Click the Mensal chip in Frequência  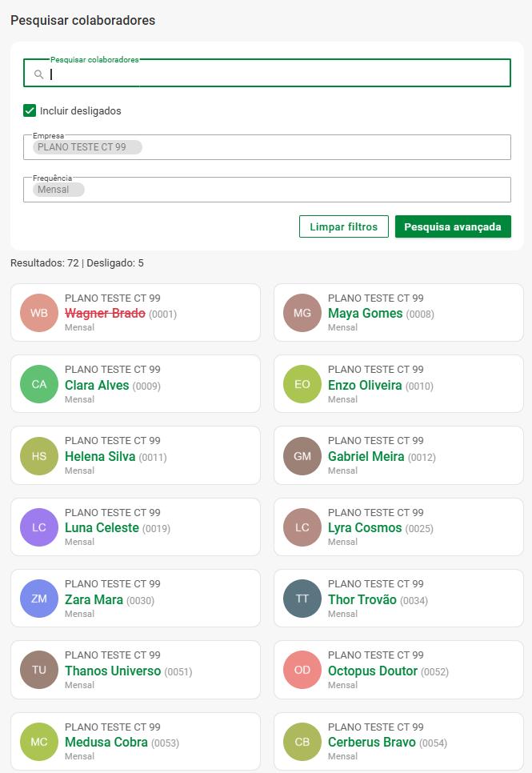(58, 190)
